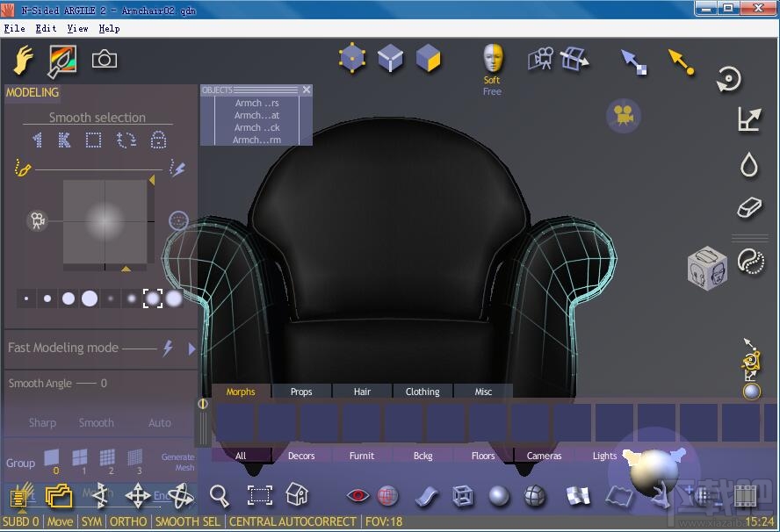Viewport: 780px width, 532px height.
Task: Select the smooth shaded sphere icon
Action: 499,496
